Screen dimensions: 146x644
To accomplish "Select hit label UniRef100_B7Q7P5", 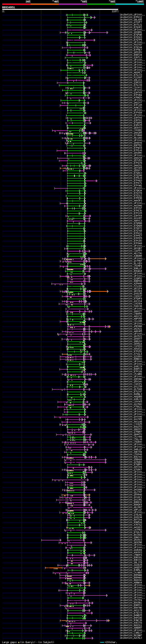I will coord(131,40).
